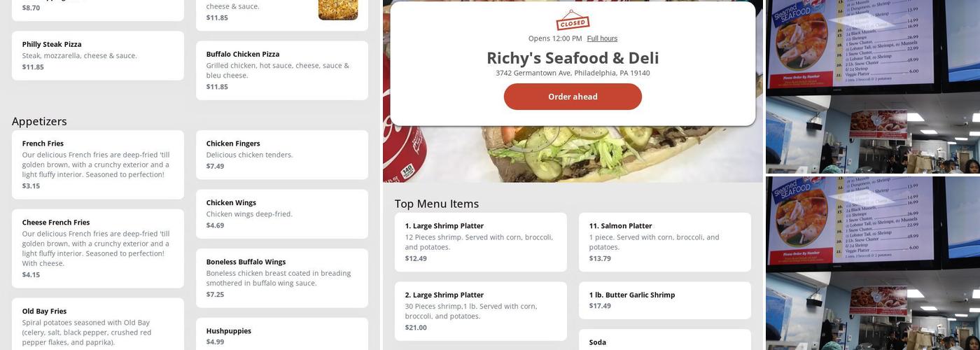Open the Boneless Buffalo Wings item
Viewport: 980px width, 350px height.
[282, 278]
